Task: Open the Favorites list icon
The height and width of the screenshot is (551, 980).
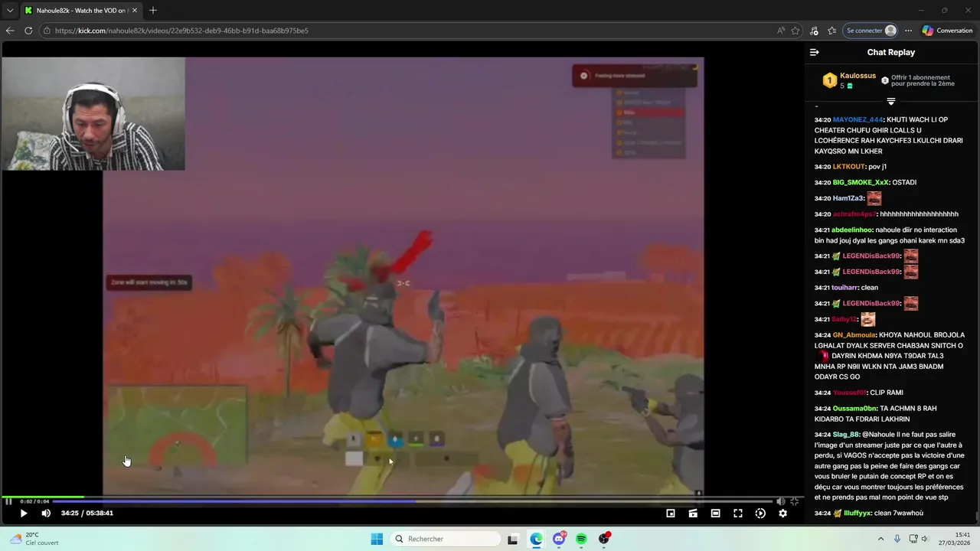Action: 831,31
